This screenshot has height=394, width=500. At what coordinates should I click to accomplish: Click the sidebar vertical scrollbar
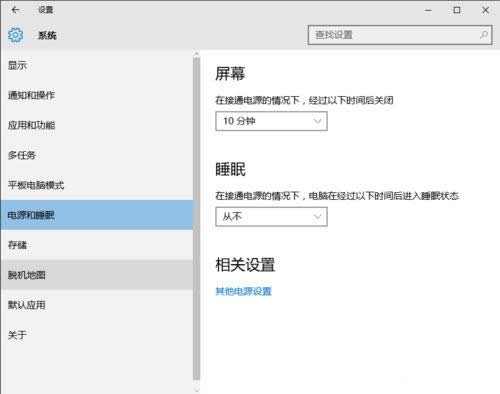[x=196, y=218]
